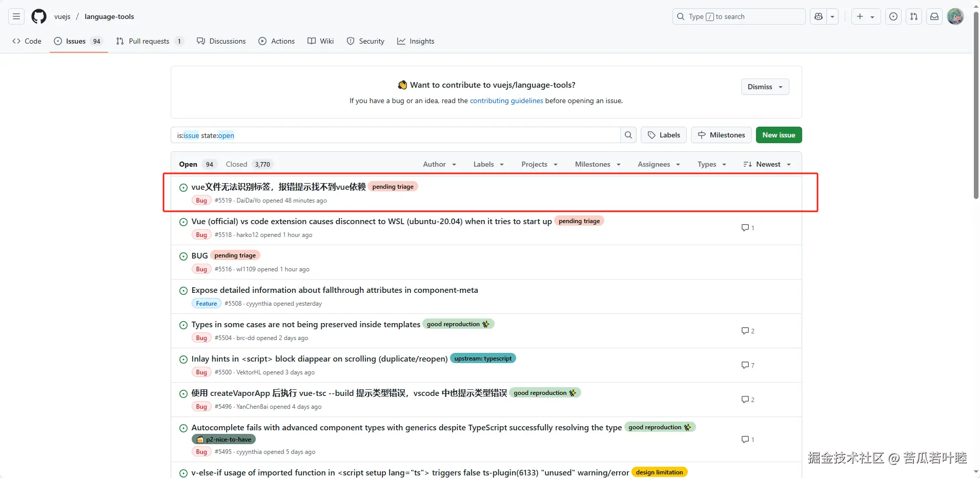Open comments of issue #5504
Viewport: 980px width, 478px height.
tap(748, 331)
